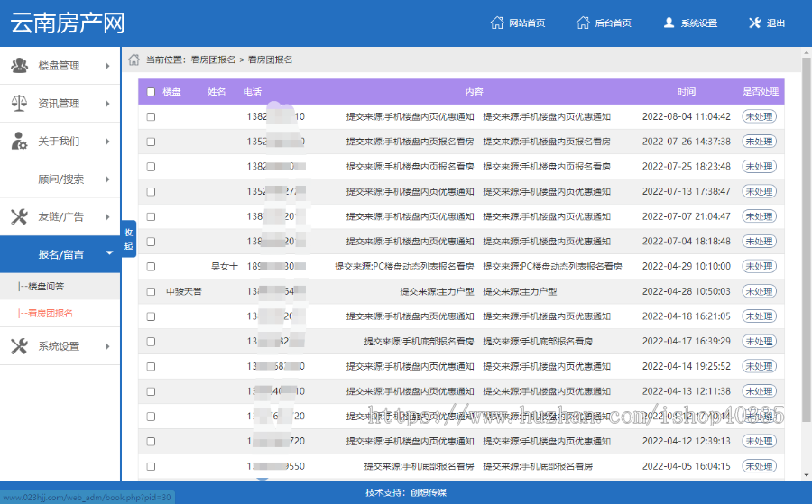Click the 后台首页 house icon
The width and height of the screenshot is (812, 504).
(x=583, y=23)
